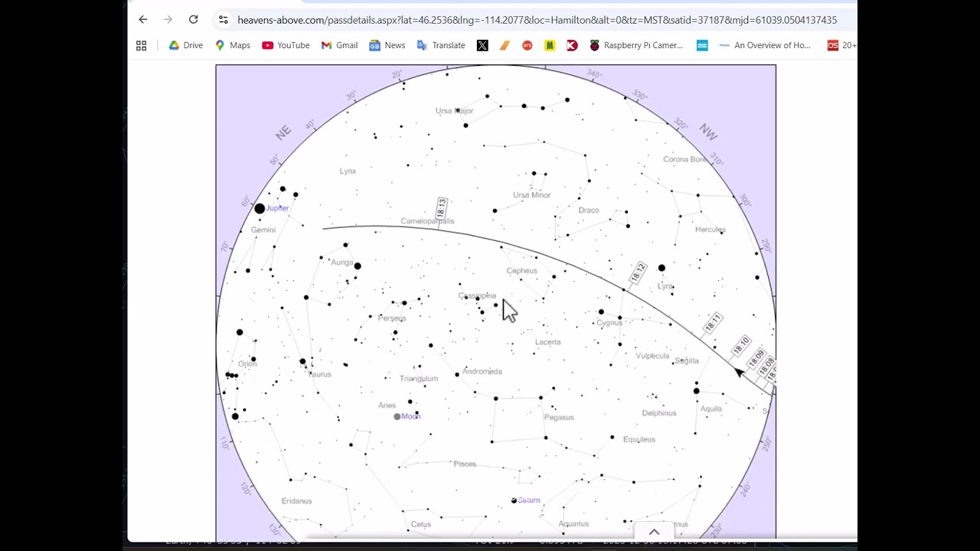Screen dimensions: 980x551
Task: Click the Vulpecula constellation label
Action: [652, 356]
